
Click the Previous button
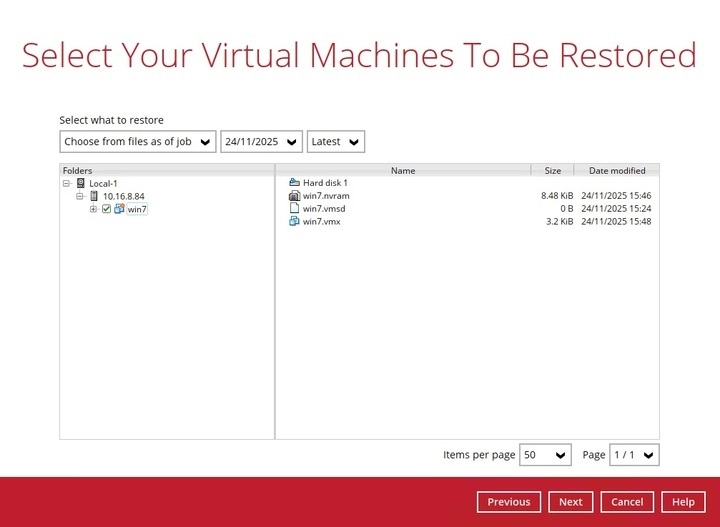(509, 502)
